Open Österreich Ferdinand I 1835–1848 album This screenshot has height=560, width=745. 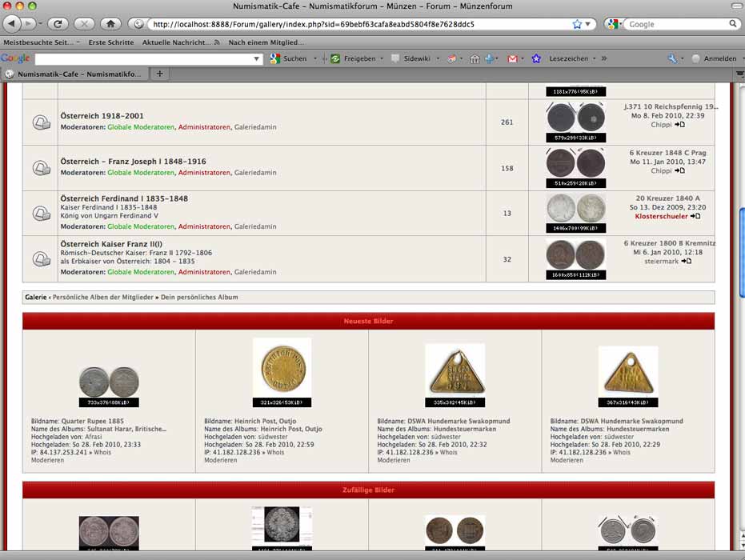(124, 198)
